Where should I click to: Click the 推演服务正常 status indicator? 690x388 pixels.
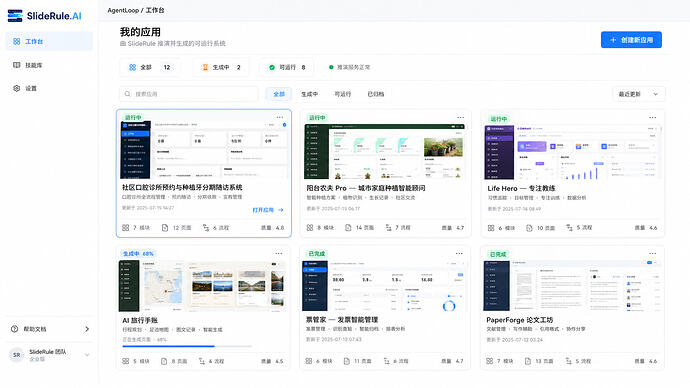click(x=349, y=67)
